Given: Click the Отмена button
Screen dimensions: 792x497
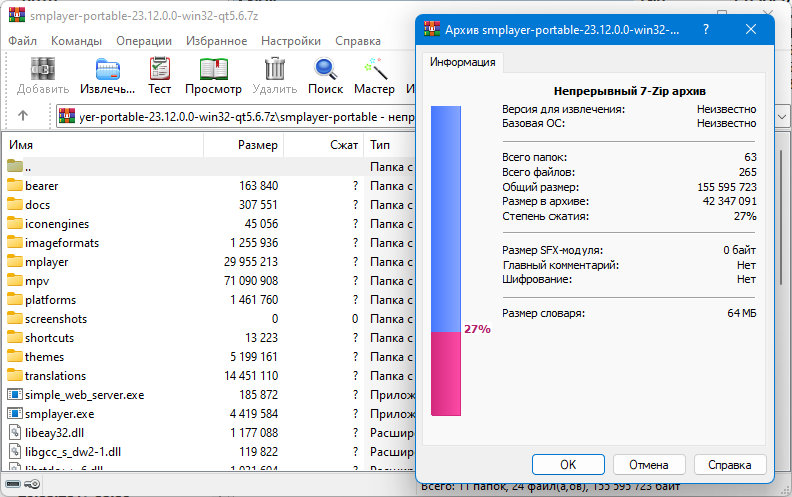Looking at the screenshot, I should [649, 464].
